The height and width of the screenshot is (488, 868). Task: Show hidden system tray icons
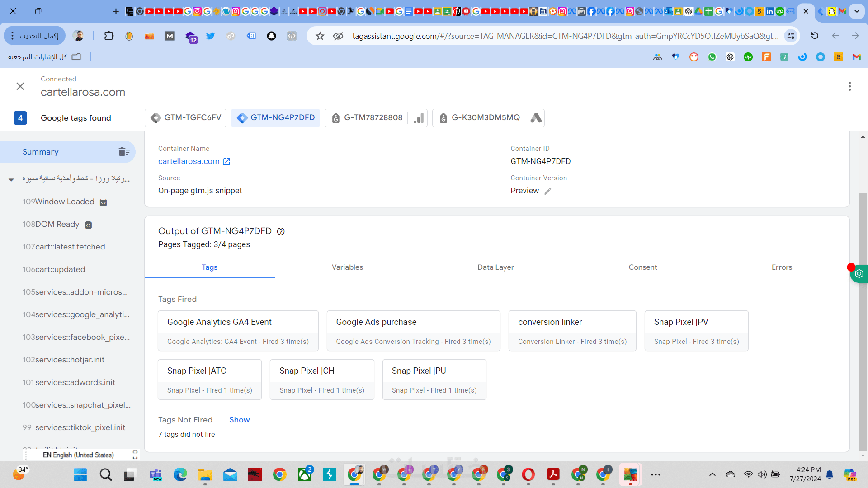(712, 474)
